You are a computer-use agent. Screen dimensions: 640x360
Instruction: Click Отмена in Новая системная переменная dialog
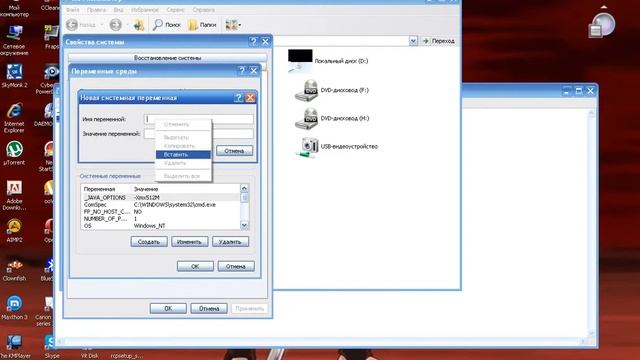coord(234,151)
